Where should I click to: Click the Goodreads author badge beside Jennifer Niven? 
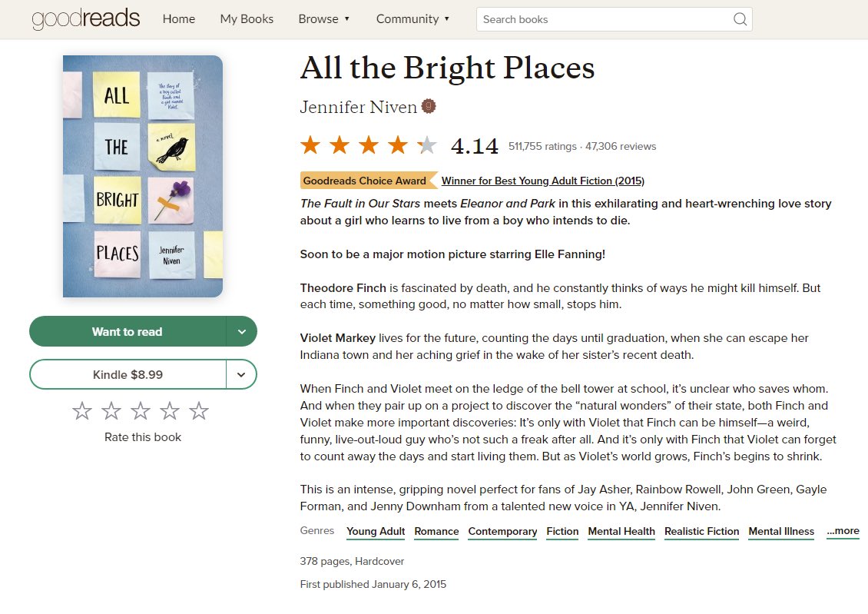click(429, 106)
